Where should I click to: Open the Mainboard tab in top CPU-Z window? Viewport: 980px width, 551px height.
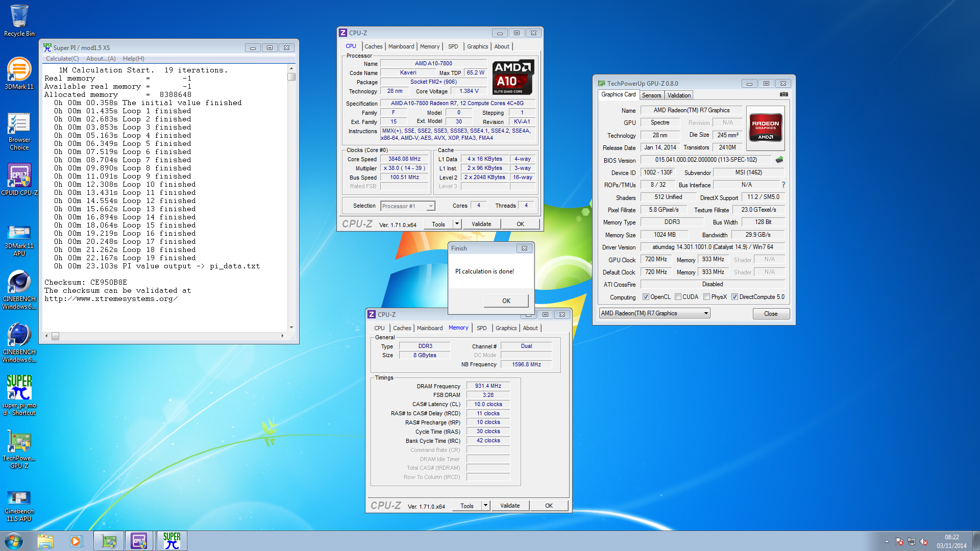pyautogui.click(x=401, y=46)
